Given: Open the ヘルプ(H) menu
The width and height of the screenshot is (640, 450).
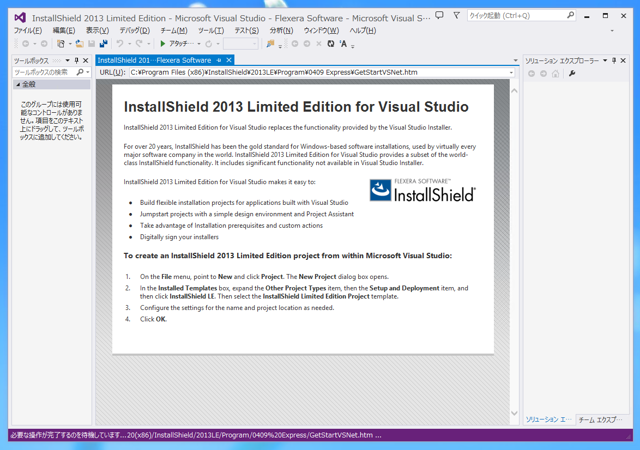Looking at the screenshot, I should [x=362, y=30].
